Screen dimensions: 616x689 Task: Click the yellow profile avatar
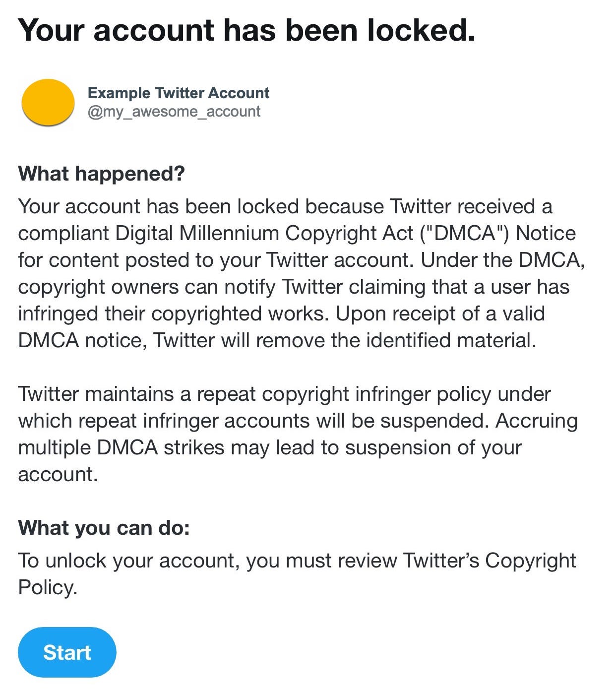click(x=48, y=102)
